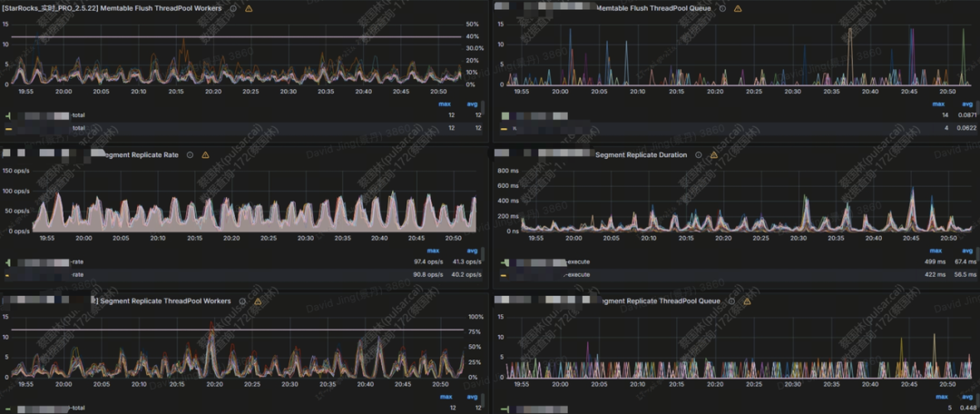Click the '67.4 ms' avg value
Image resolution: width=980 pixels, height=414 pixels.
point(964,262)
